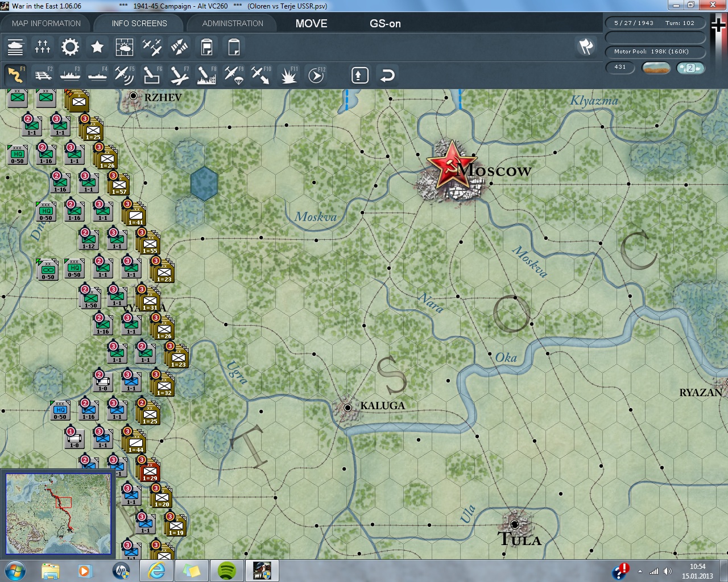This screenshot has width=728, height=582.
Task: Select the Soviet stack labeled 1=32
Action: [x=164, y=385]
